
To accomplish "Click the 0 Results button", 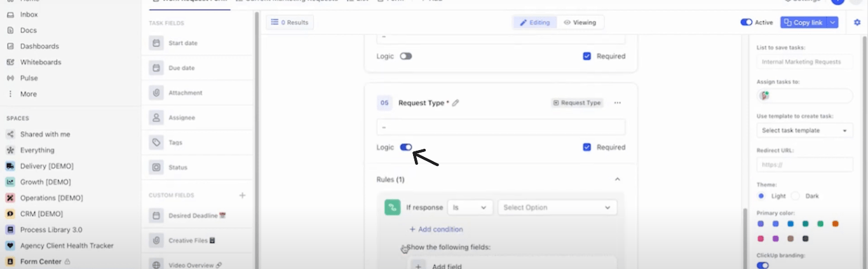I will tap(290, 22).
